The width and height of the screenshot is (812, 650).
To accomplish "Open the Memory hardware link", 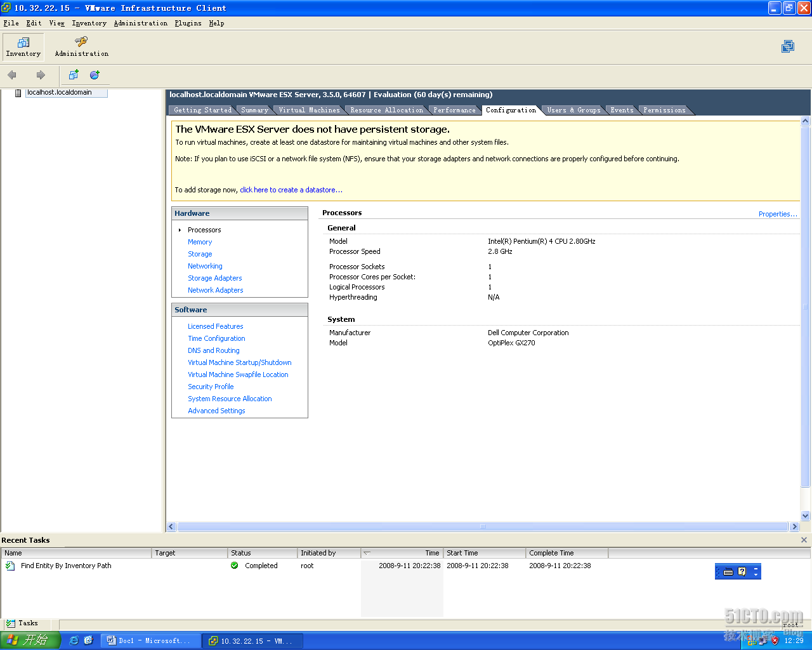I will tap(200, 242).
